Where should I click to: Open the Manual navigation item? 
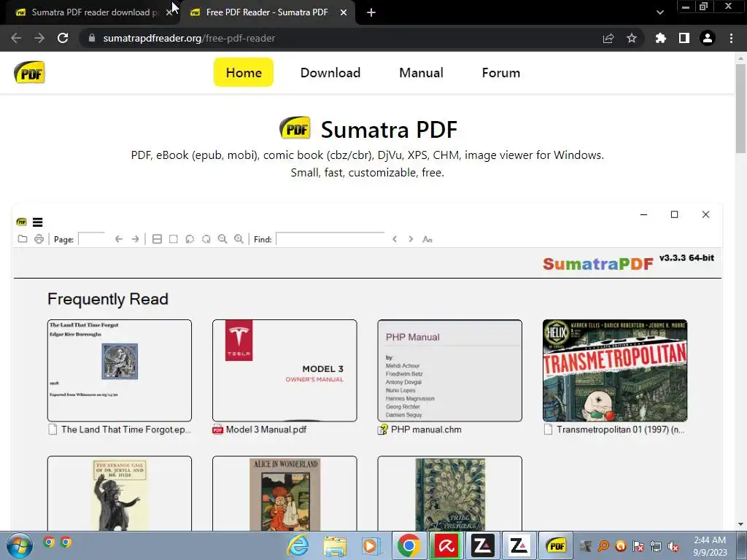[x=421, y=72]
